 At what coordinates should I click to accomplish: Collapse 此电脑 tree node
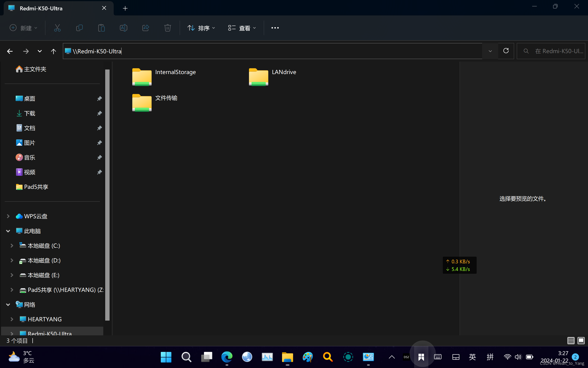point(8,231)
